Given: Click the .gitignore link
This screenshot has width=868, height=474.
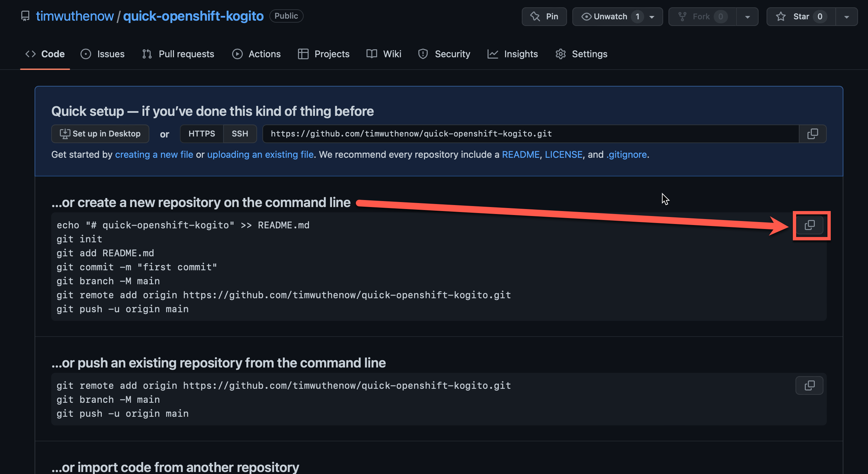Looking at the screenshot, I should [627, 154].
